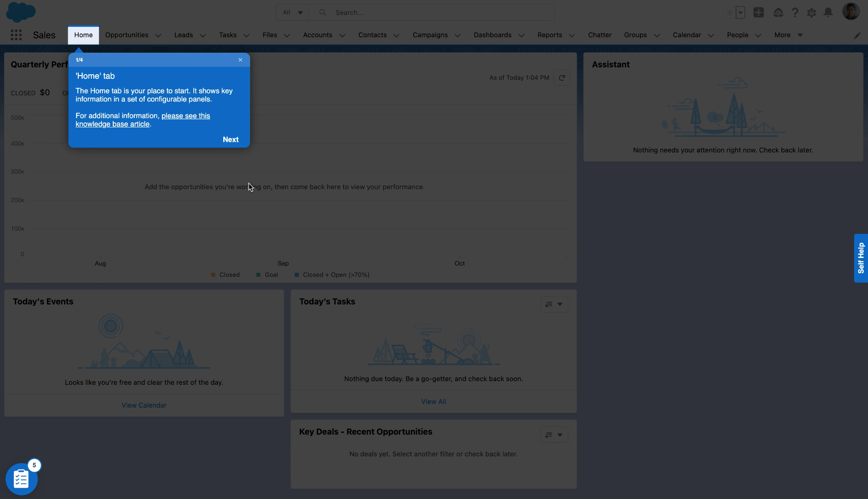Open the Setup gear icon
The image size is (868, 499).
coord(812,13)
